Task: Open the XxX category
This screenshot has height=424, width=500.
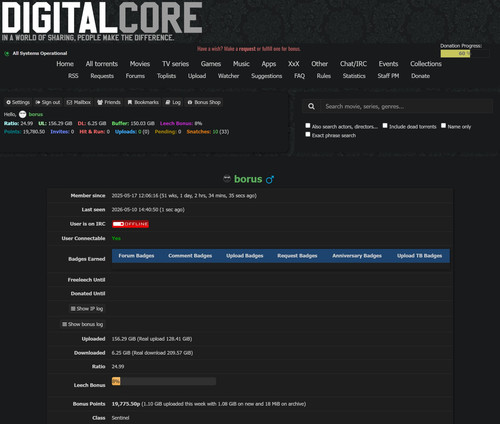Action: point(293,64)
